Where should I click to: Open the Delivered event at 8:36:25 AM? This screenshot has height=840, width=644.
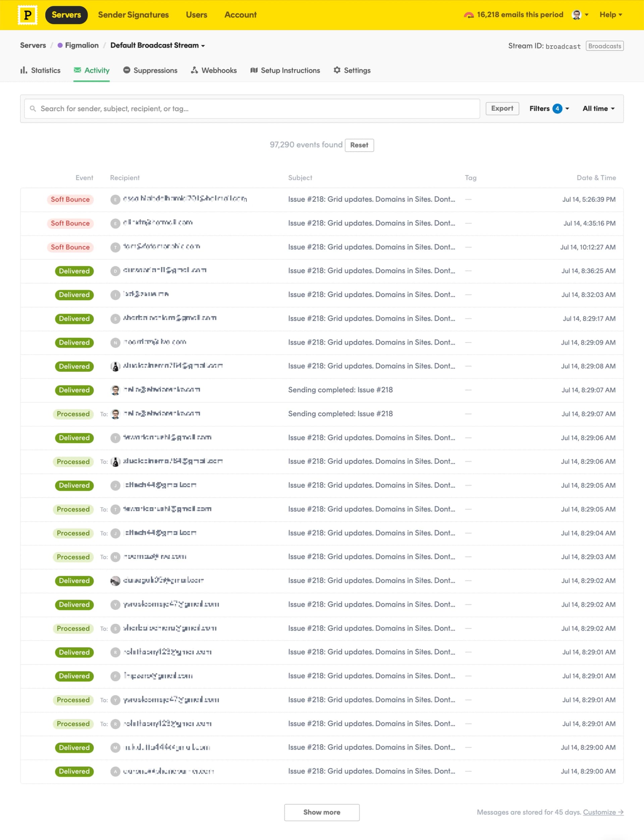[x=74, y=271]
